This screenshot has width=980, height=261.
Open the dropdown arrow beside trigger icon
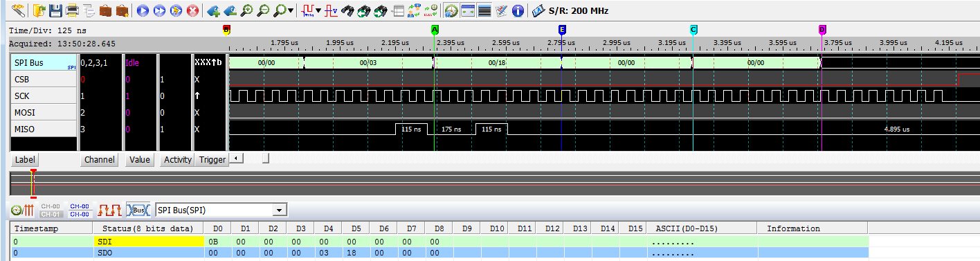[x=318, y=10]
